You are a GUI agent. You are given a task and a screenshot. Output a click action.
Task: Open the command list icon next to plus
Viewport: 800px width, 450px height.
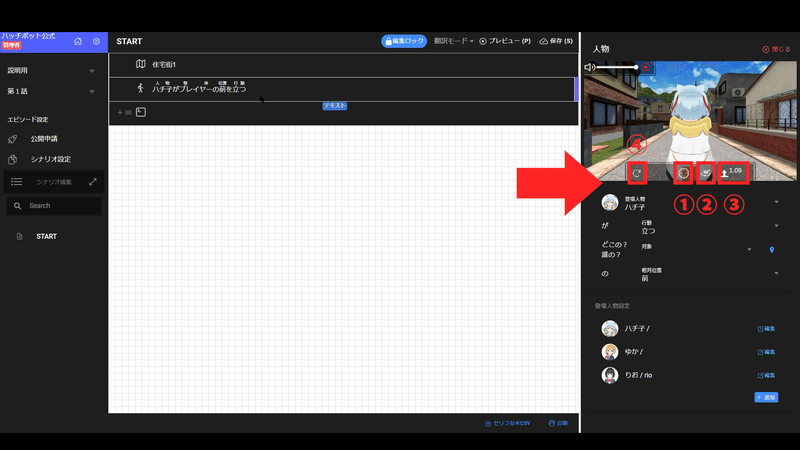(x=128, y=112)
